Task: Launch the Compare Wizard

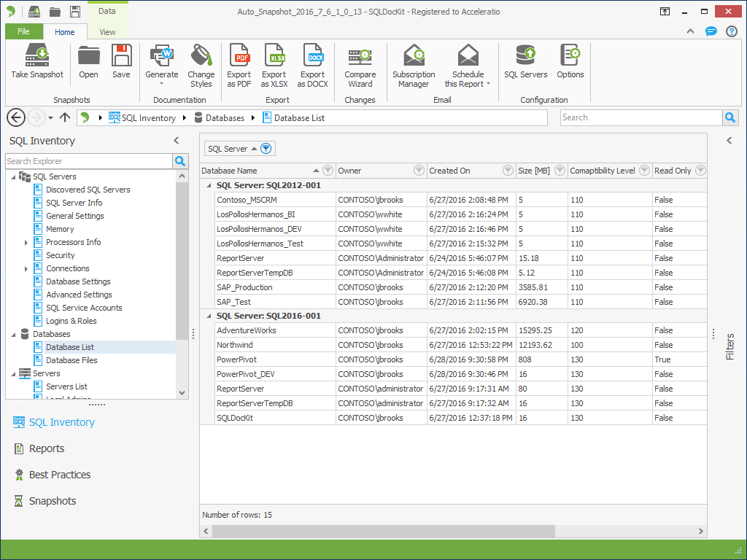Action: [x=360, y=56]
